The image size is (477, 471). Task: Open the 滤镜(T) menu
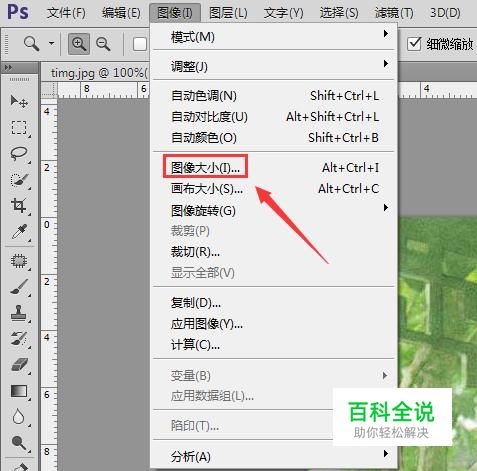[x=394, y=13]
